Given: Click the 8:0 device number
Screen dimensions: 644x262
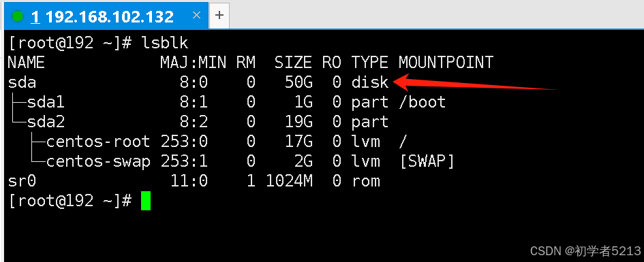Looking at the screenshot, I should coord(194,82).
